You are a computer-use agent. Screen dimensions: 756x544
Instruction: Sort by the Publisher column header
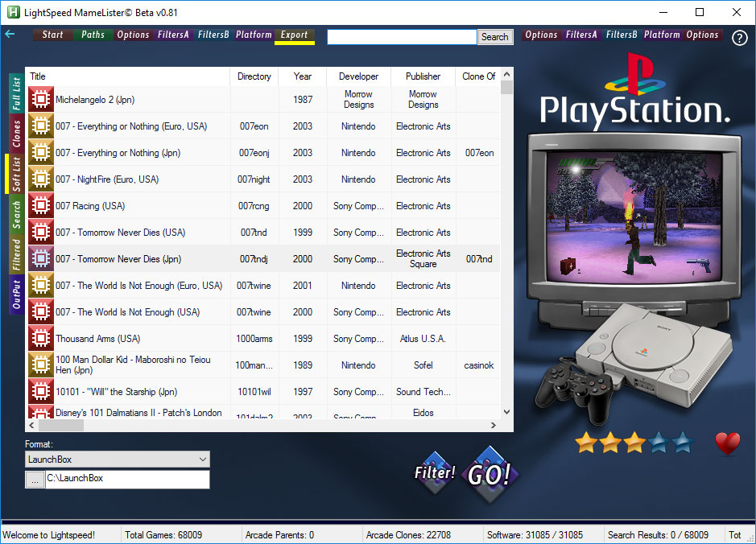tap(423, 76)
